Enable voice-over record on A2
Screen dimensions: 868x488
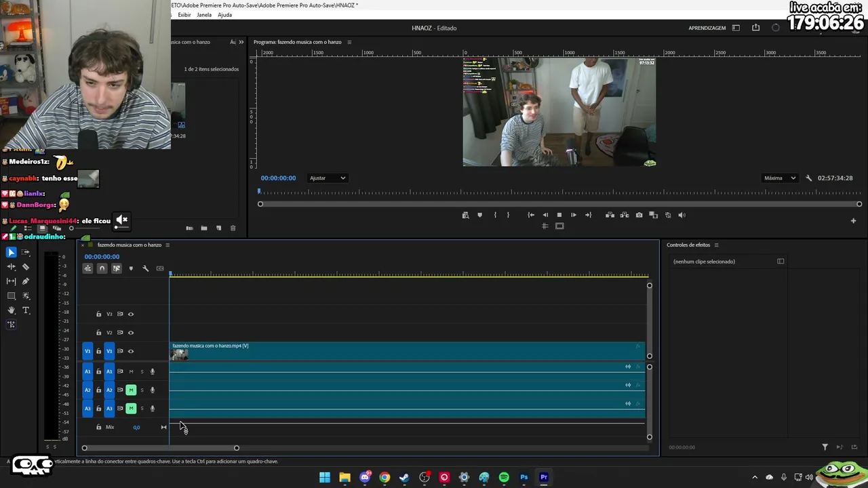point(153,390)
